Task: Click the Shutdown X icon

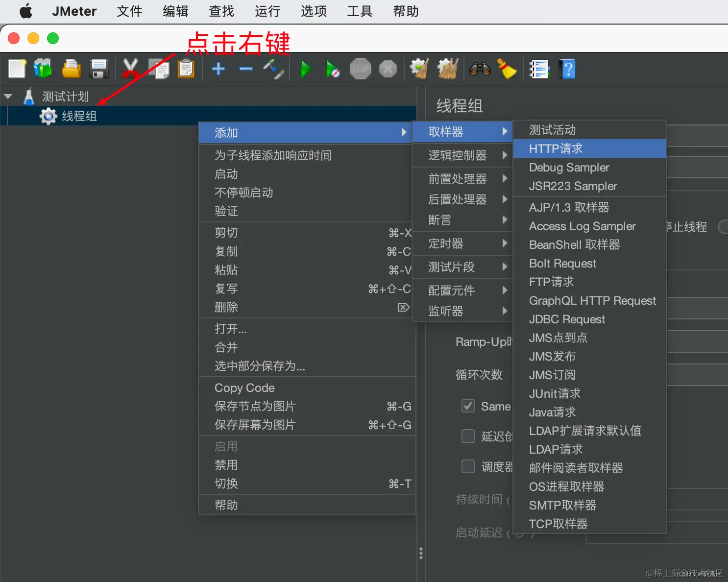Action: 388,69
